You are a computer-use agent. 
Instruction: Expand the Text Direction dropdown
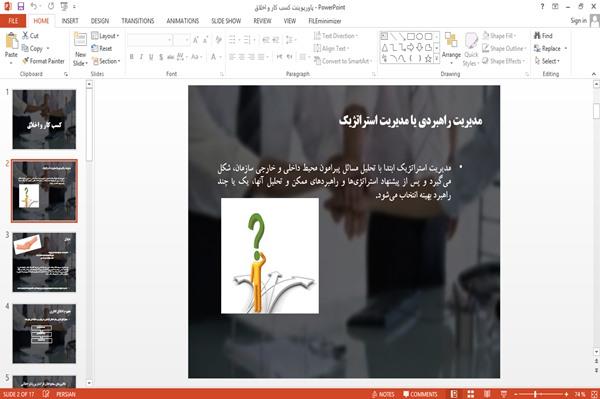tap(336, 36)
